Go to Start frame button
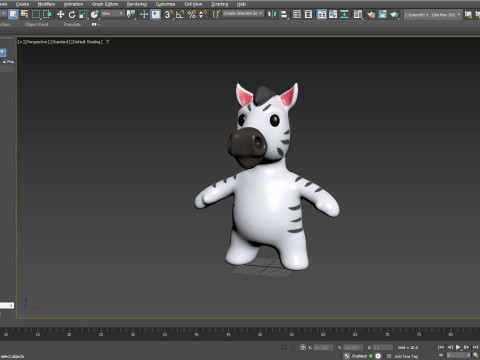The image size is (480, 360). pos(441,347)
